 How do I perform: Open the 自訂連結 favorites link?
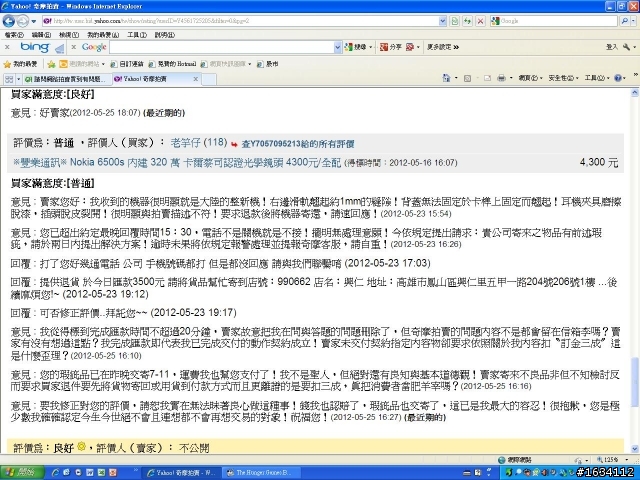coord(127,64)
